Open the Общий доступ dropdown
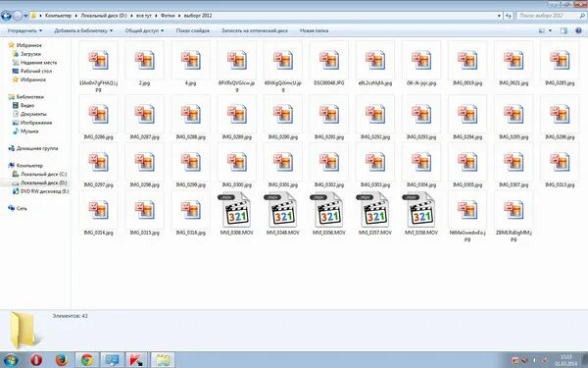 144,30
